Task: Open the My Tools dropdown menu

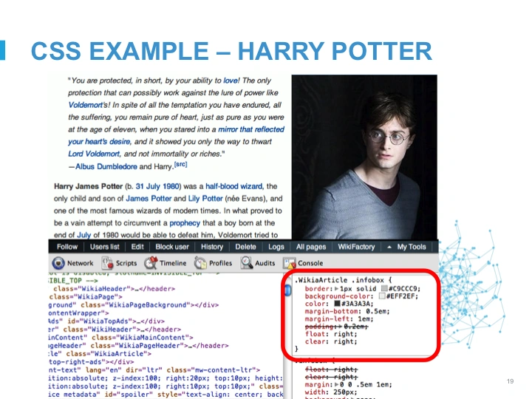Action: point(407,247)
